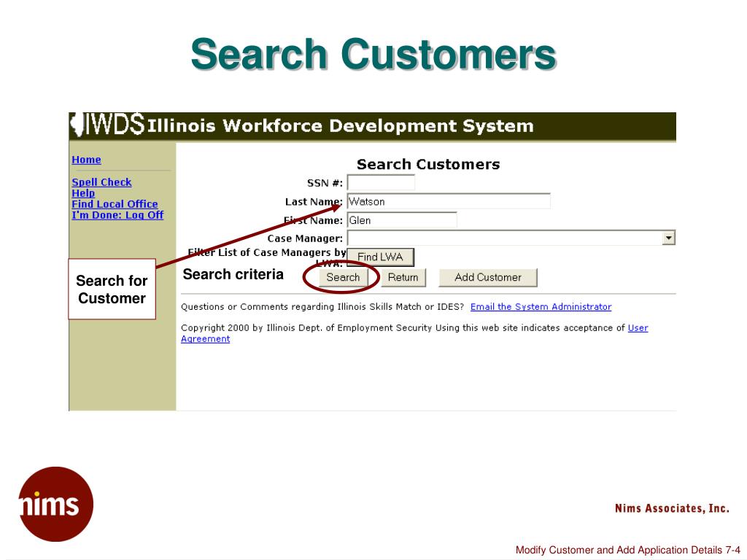747x560 pixels.
Task: Click the Search button
Action: click(x=343, y=277)
